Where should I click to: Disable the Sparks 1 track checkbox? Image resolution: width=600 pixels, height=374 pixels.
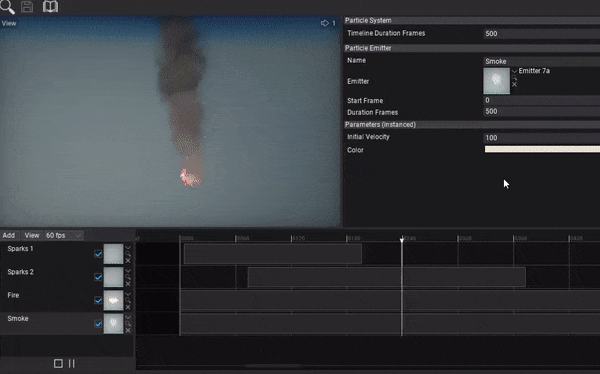[x=98, y=254]
